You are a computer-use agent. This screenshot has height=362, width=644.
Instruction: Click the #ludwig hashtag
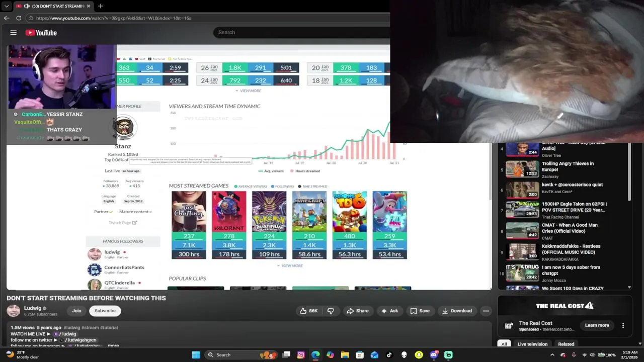tap(71, 327)
